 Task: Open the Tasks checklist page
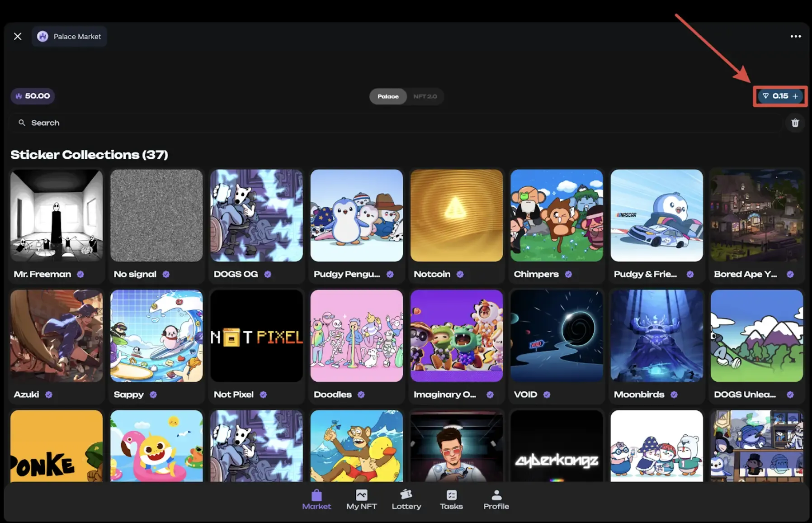click(x=451, y=499)
